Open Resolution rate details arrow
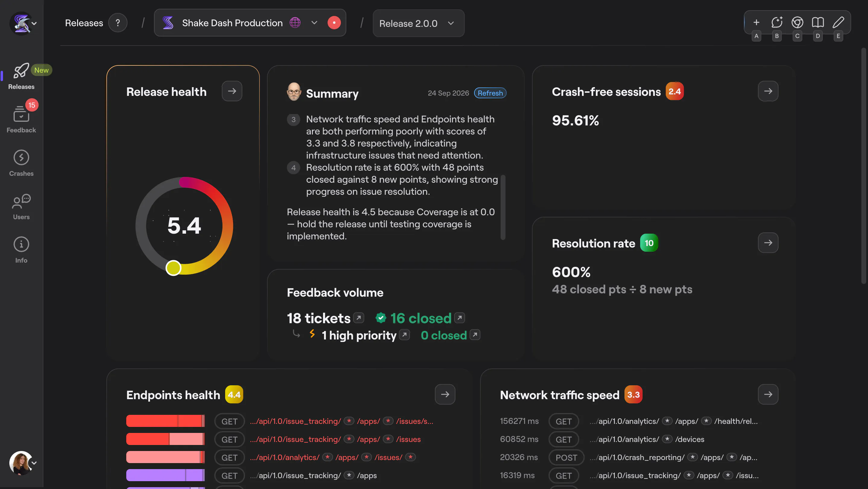868x489 pixels. point(768,243)
